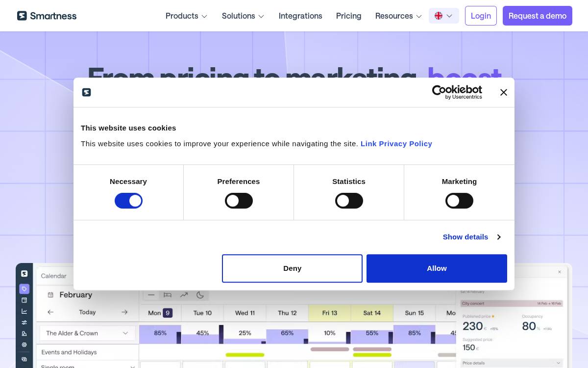Select the pricing tag sidebar icon

[x=24, y=289]
